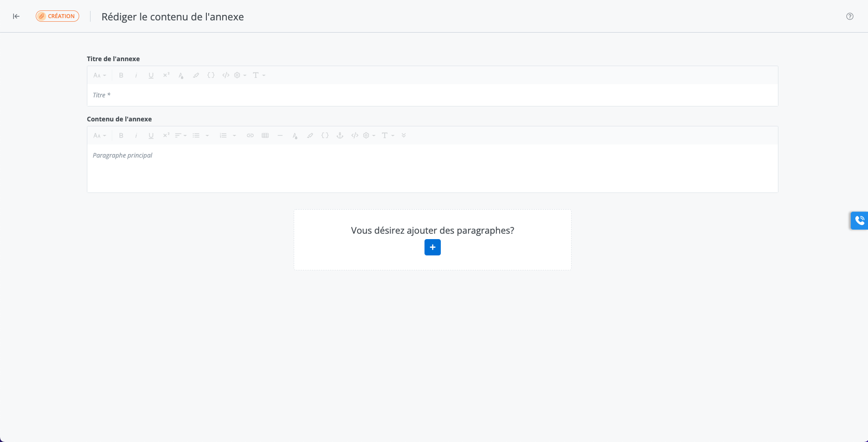
Task: Open text alignment dropdown in content toolbar
Action: [181, 135]
